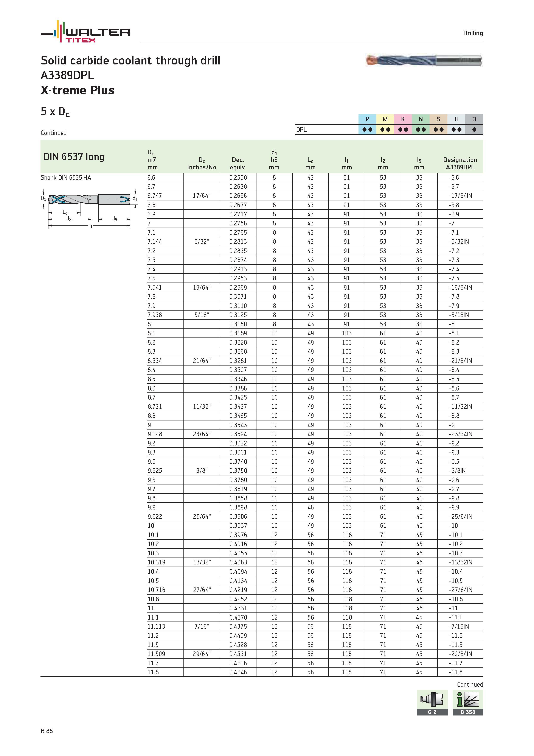Click designation -19/64IN
534x756 pixels.
point(460,287)
